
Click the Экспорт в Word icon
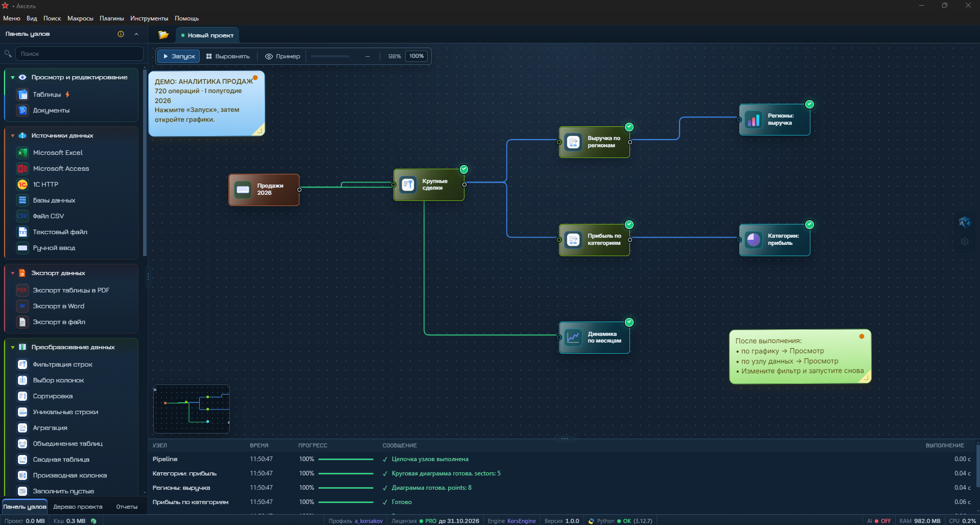(22, 306)
